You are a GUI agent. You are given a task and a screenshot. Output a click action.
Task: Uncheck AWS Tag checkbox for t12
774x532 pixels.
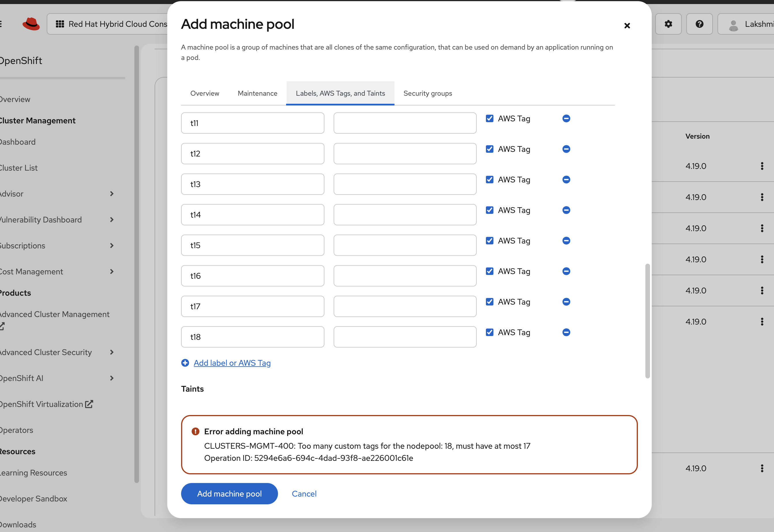click(489, 149)
